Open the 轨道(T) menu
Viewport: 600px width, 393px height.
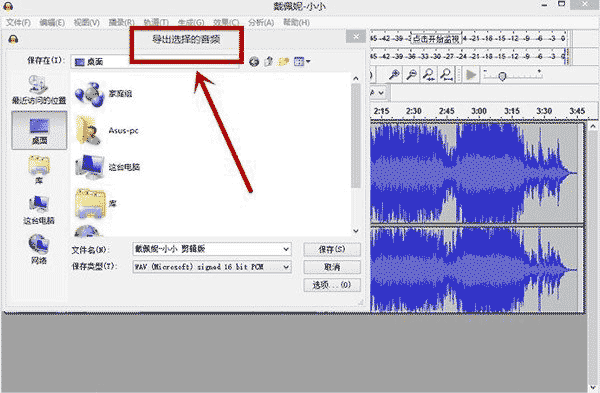coord(156,23)
